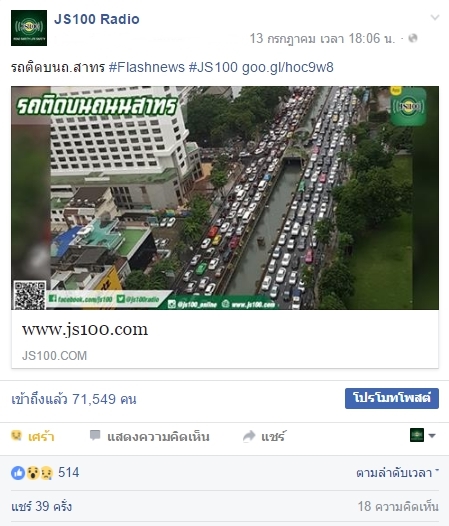The height and width of the screenshot is (526, 449).
Task: View the 18 ความคิดเห็น comments
Action: point(398,506)
